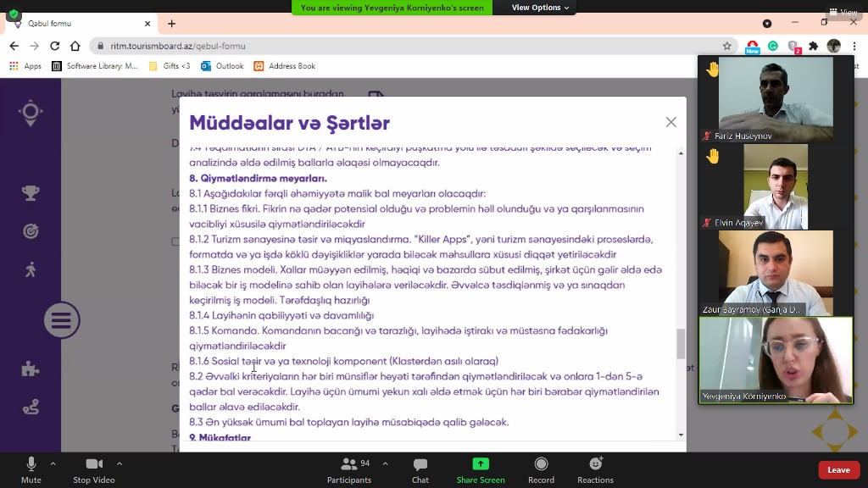Select Zaur Bayramov video thumbnail
The height and width of the screenshot is (488, 868).
click(776, 274)
